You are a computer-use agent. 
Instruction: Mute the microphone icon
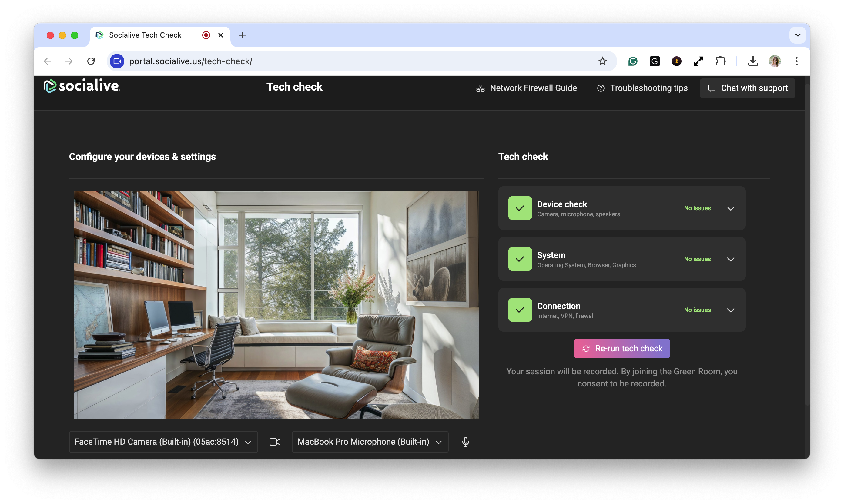click(x=465, y=442)
